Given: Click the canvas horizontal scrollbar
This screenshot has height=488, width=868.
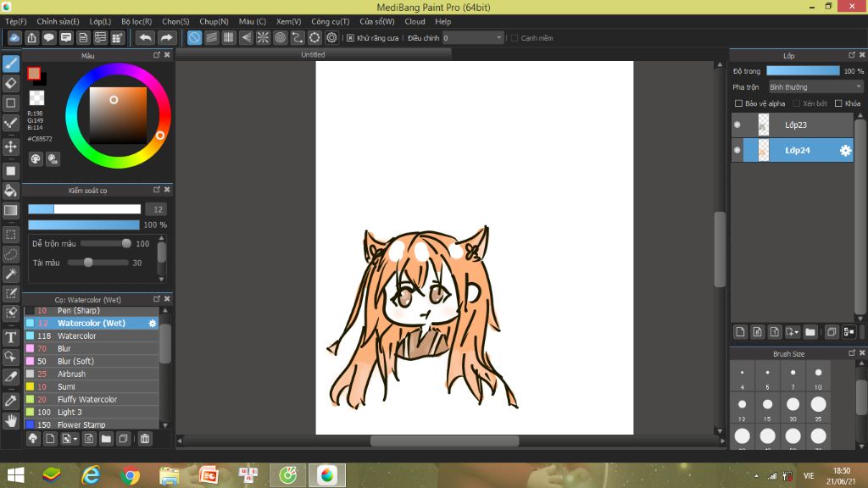Looking at the screenshot, I should tap(444, 441).
